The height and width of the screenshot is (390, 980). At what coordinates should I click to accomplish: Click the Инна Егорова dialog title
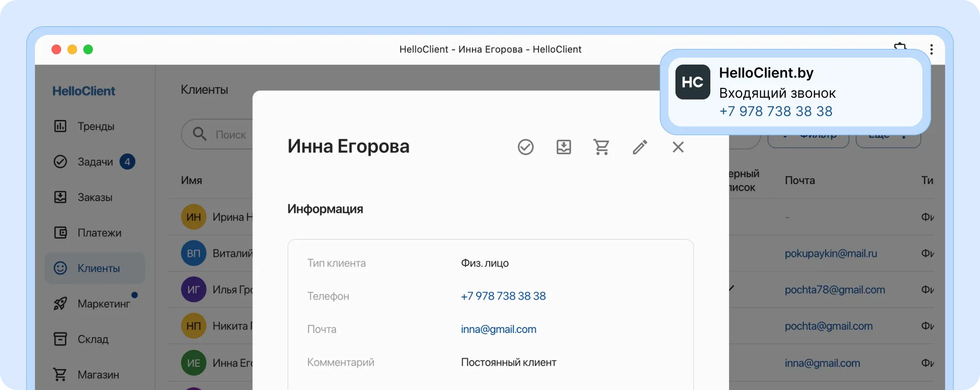[x=348, y=147]
